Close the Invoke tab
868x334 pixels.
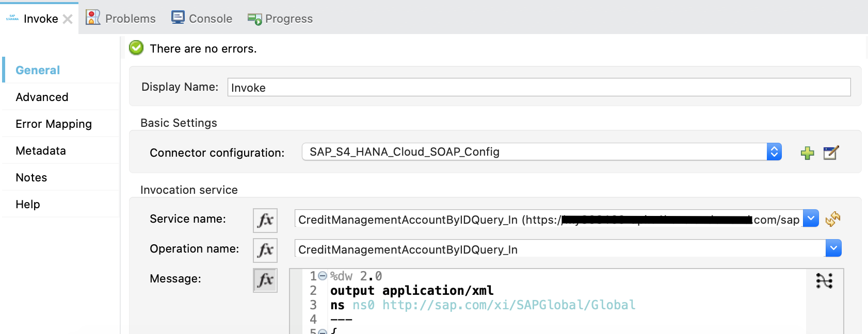68,19
